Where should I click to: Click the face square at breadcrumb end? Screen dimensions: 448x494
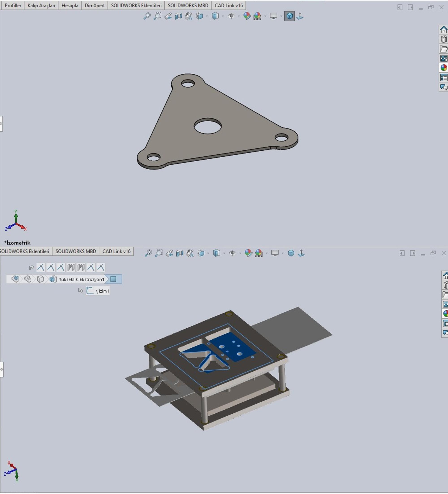(113, 279)
